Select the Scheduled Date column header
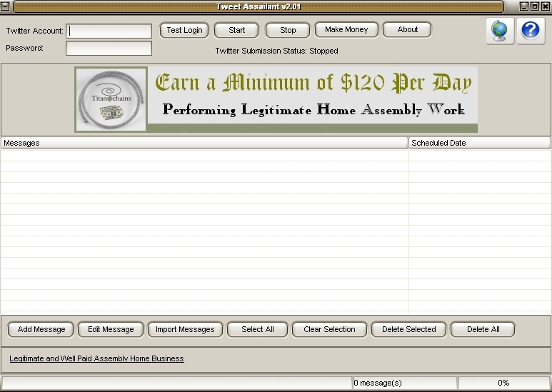Screen dimensions: 552x392 pyautogui.click(x=480, y=143)
